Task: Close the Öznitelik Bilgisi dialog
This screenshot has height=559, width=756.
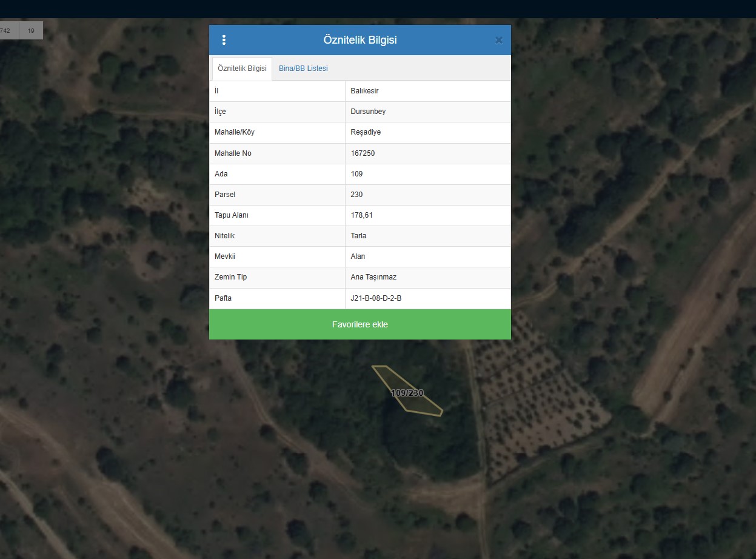Action: coord(498,41)
